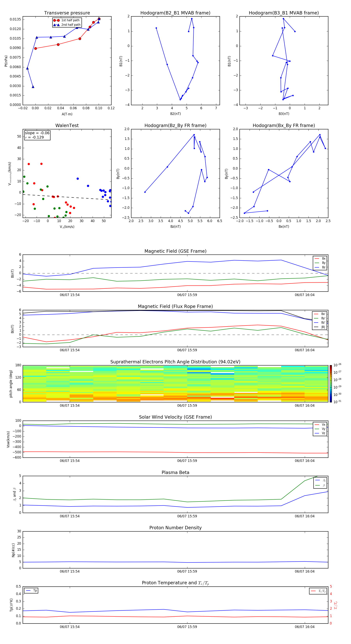Click '06/07 16:04' under the Proton Temperature plot
The image size is (351, 644).
(x=305, y=627)
